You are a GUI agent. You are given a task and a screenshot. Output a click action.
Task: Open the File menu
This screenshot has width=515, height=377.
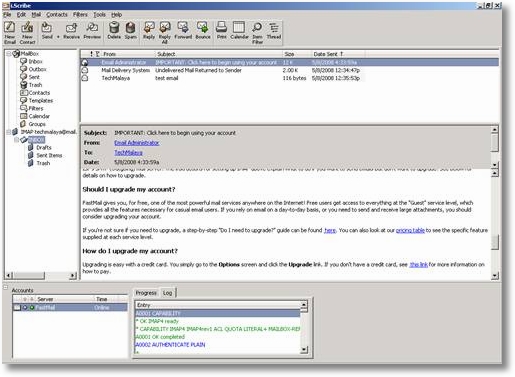(x=7, y=15)
